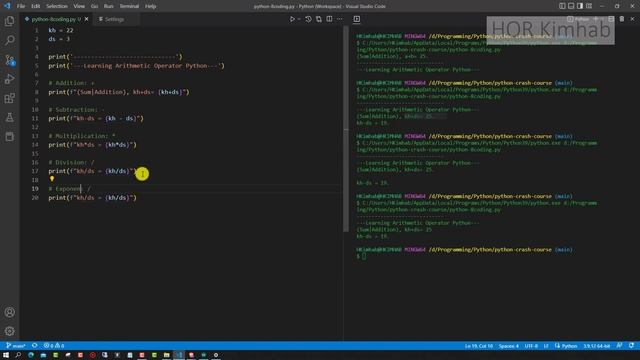
Task: Close the python-8coding.py tab
Action: tap(87, 19)
